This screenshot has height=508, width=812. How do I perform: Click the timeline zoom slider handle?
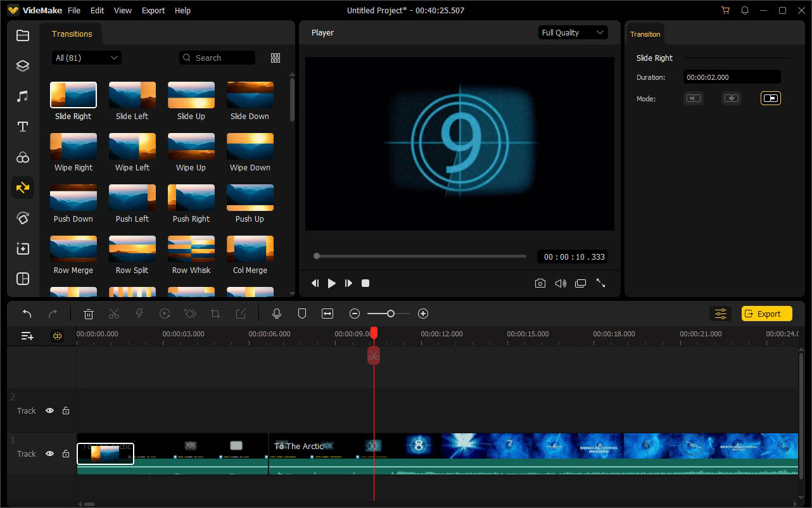click(391, 314)
